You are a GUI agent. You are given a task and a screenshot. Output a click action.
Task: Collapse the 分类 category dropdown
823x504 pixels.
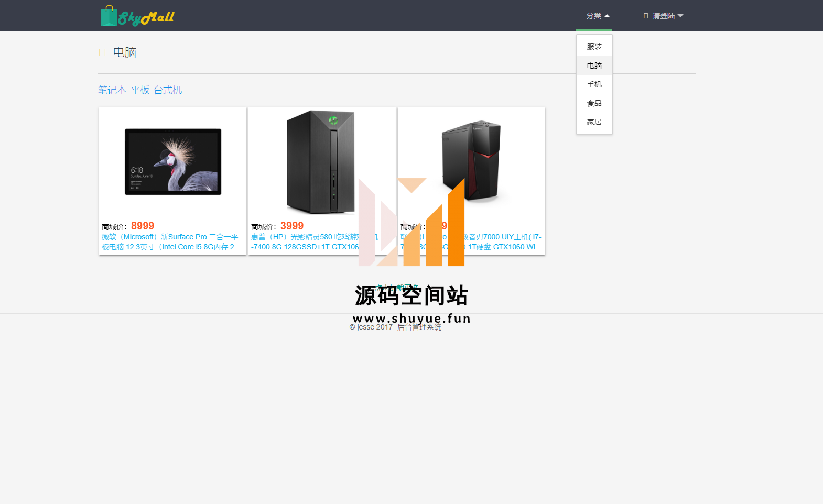click(x=598, y=16)
